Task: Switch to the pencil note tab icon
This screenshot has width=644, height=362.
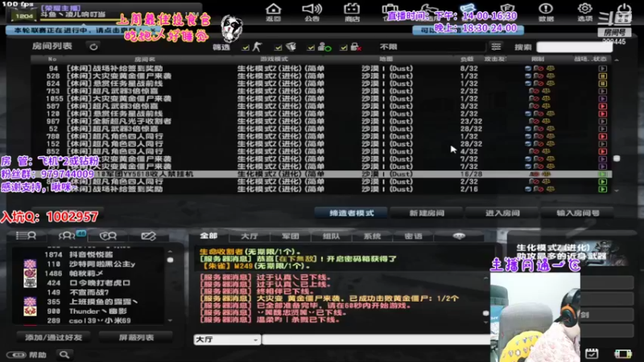Action: pyautogui.click(x=148, y=236)
